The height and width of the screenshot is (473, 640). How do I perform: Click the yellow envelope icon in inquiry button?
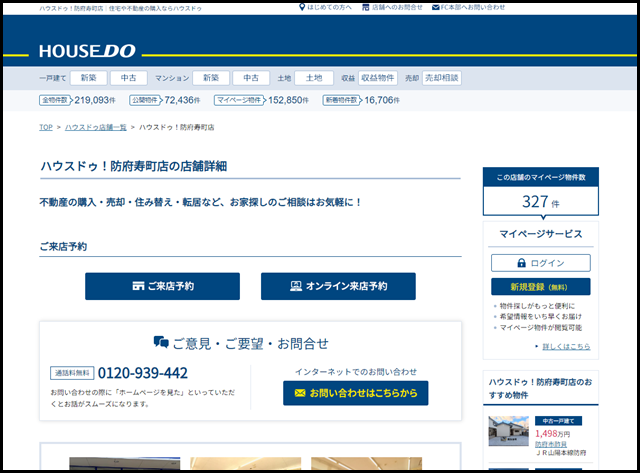300,393
